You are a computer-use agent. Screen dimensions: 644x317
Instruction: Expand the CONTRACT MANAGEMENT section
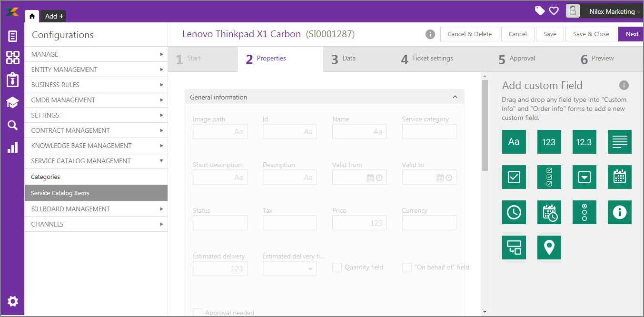96,130
